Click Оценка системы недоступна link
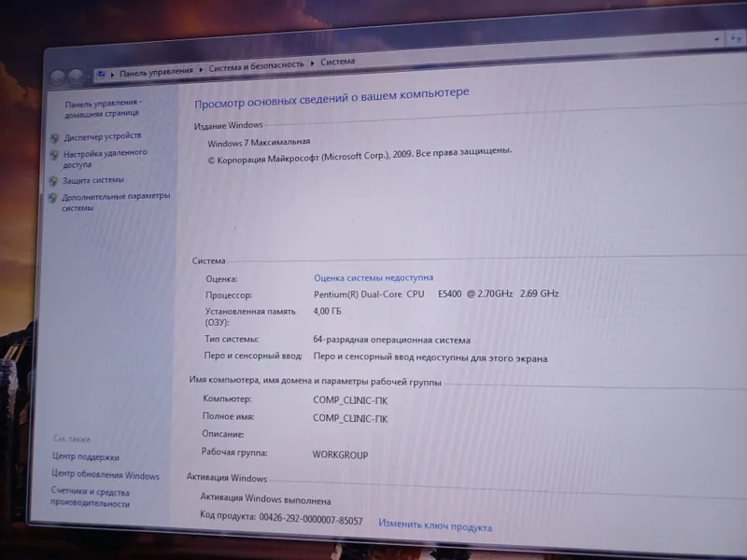This screenshot has height=560, width=747. pos(373,277)
